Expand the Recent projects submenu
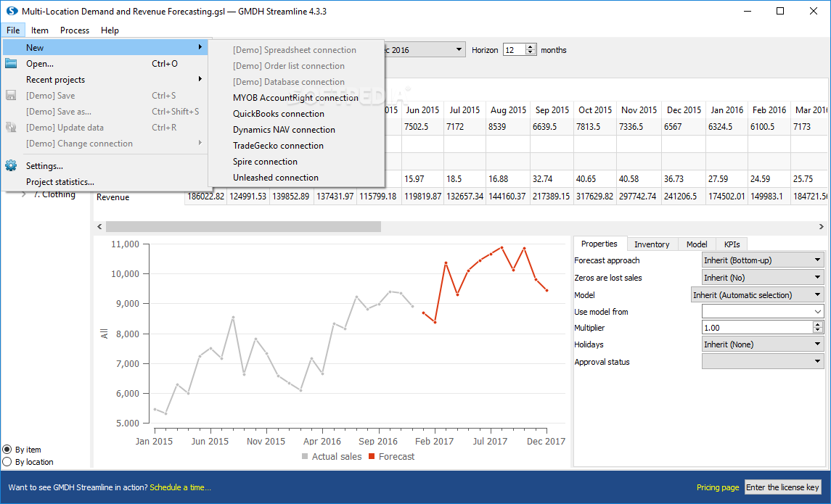The height and width of the screenshot is (504, 831). click(200, 79)
